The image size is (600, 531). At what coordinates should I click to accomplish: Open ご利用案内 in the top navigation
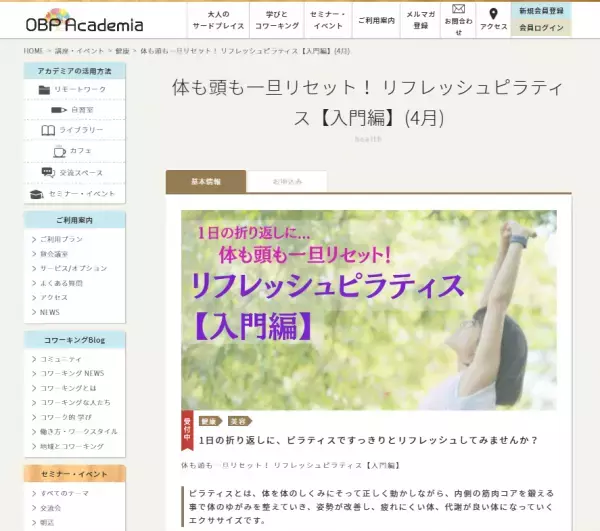[376, 20]
